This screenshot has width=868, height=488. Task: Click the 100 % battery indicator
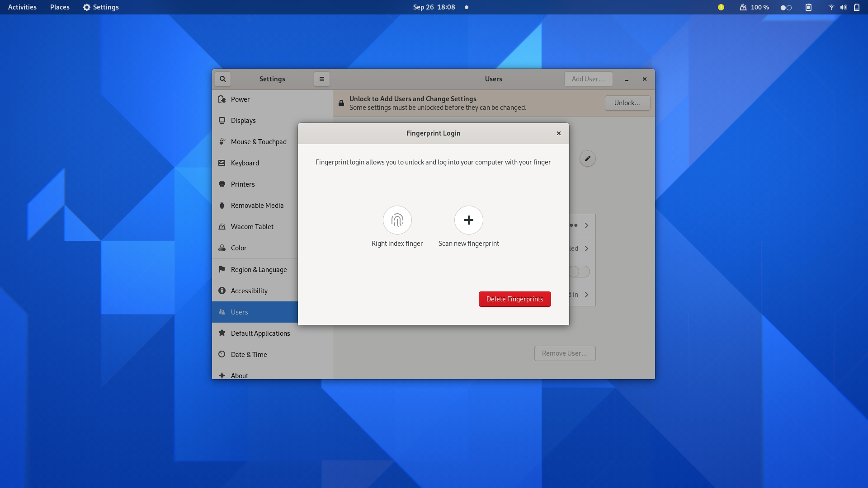click(x=754, y=7)
